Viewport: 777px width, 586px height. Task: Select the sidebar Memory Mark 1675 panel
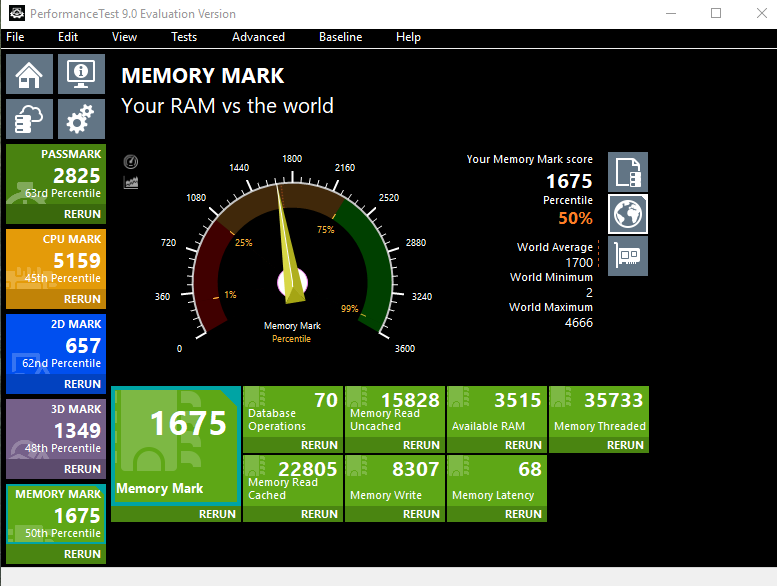coord(56,514)
